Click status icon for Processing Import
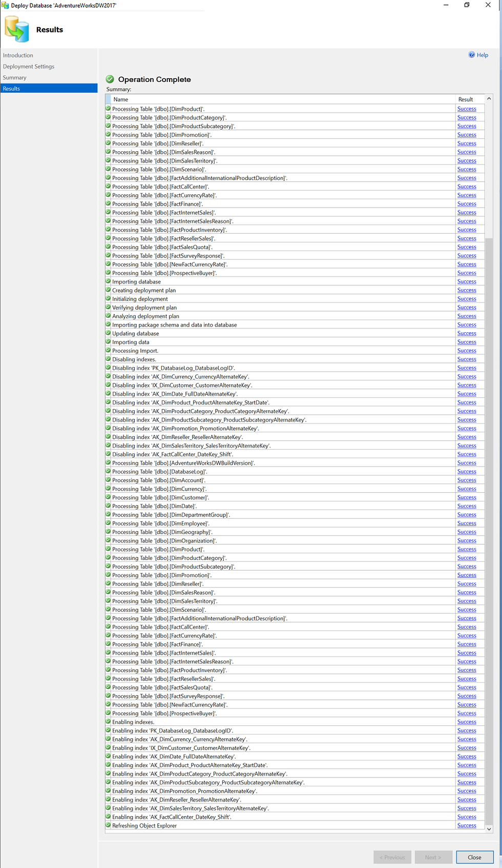Viewport: 502px width, 868px height. point(108,350)
